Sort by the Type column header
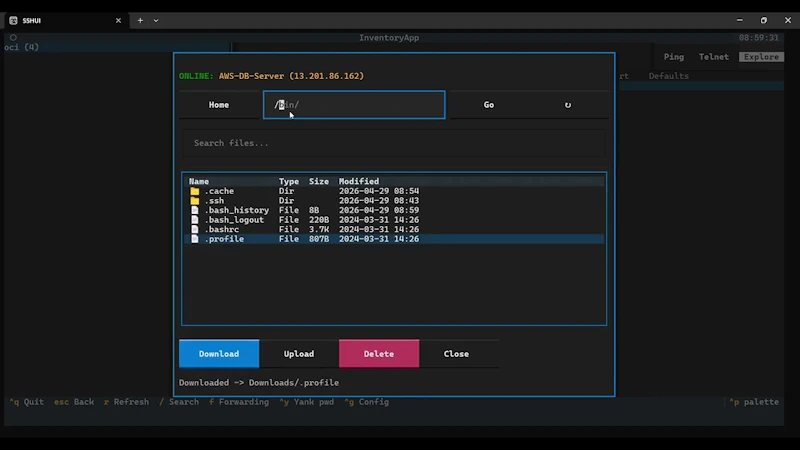800x450 pixels. 289,181
